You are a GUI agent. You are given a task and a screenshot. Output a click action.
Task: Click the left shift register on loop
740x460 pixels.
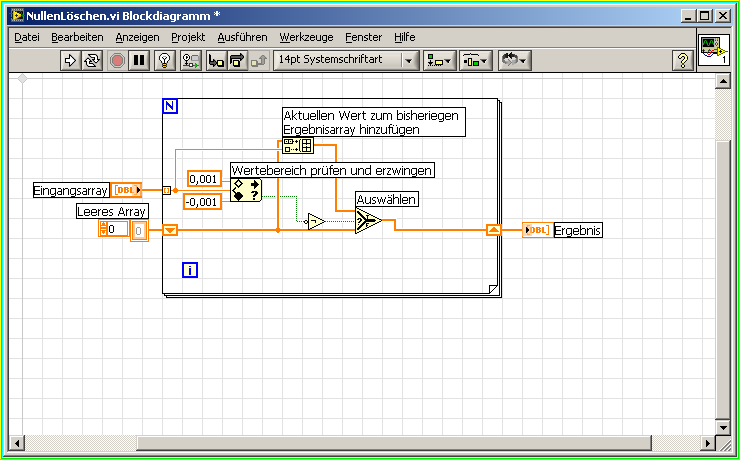(170, 230)
